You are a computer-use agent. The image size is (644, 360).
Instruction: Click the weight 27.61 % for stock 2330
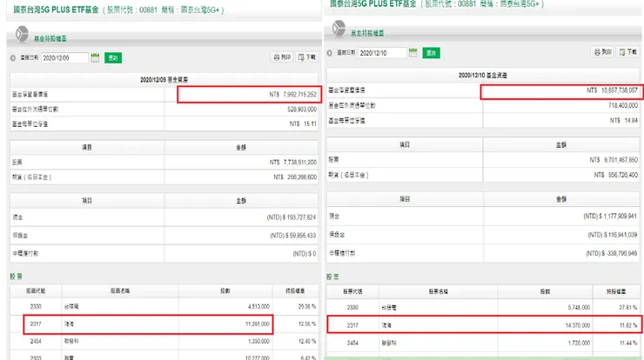click(628, 308)
